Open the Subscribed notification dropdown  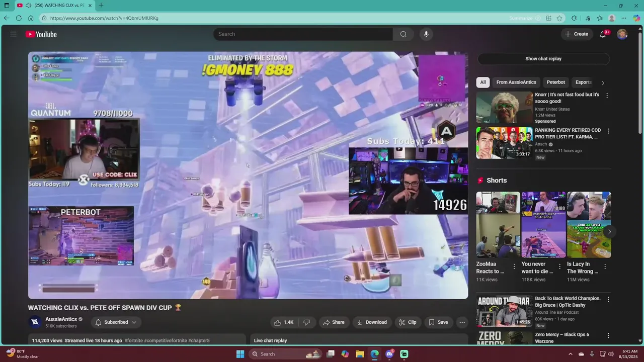[116, 322]
